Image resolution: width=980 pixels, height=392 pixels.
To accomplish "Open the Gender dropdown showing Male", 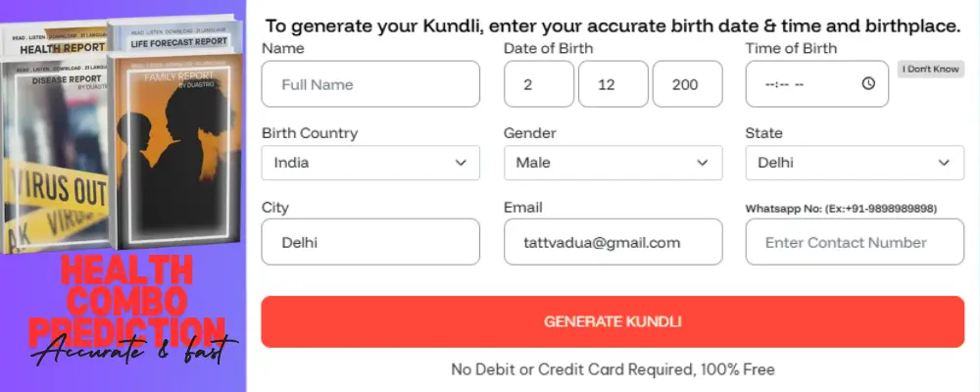I will 702,163.
